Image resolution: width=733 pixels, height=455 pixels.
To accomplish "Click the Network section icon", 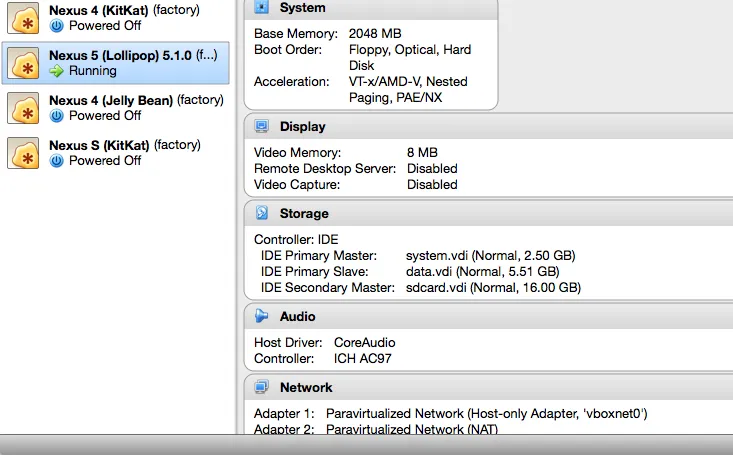I will 262,387.
